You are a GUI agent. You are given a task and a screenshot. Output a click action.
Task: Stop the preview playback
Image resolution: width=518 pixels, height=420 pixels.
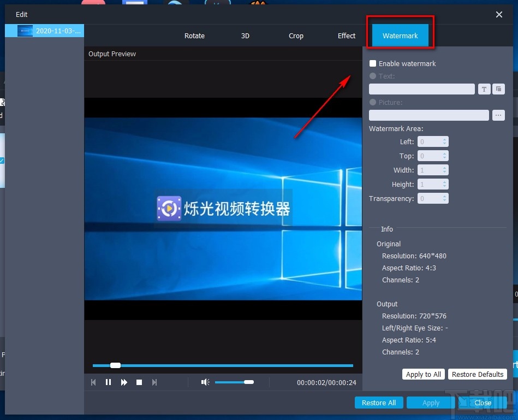pyautogui.click(x=139, y=382)
